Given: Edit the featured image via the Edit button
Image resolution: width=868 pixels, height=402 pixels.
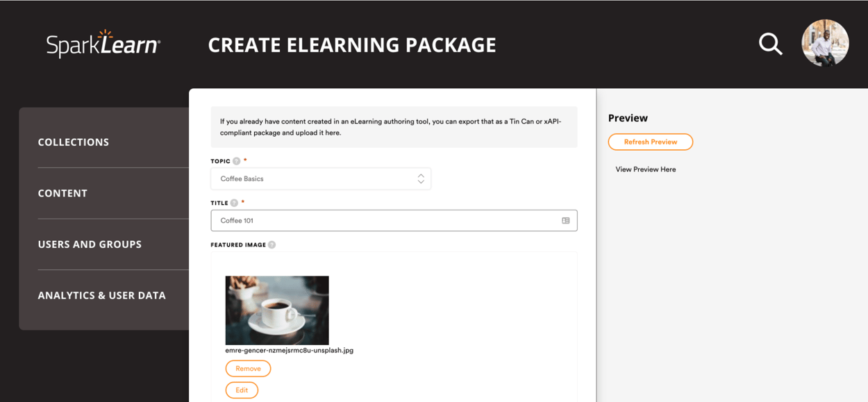Looking at the screenshot, I should [242, 390].
